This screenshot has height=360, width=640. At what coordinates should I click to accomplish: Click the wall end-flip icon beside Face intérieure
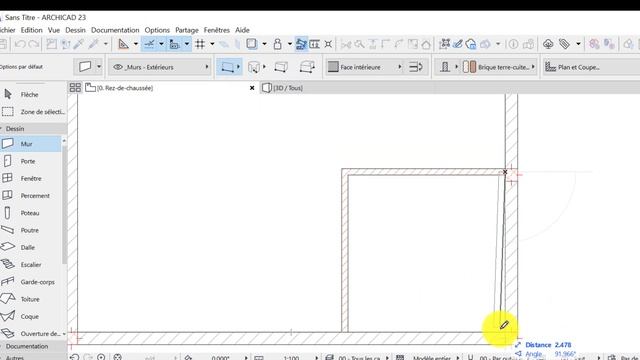point(416,67)
